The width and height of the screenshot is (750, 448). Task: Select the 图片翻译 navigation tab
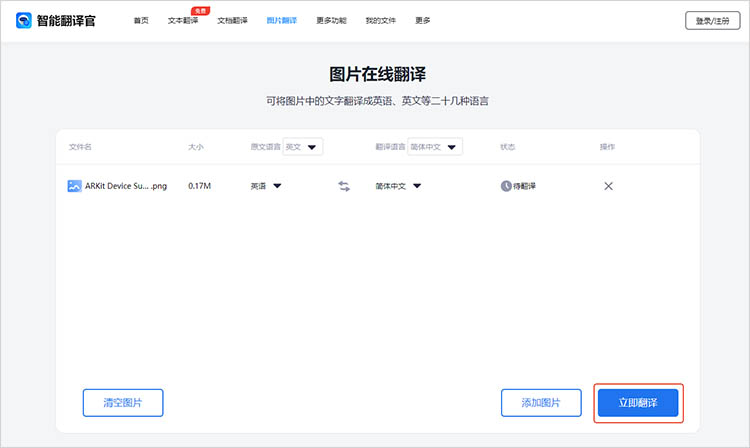(x=282, y=21)
